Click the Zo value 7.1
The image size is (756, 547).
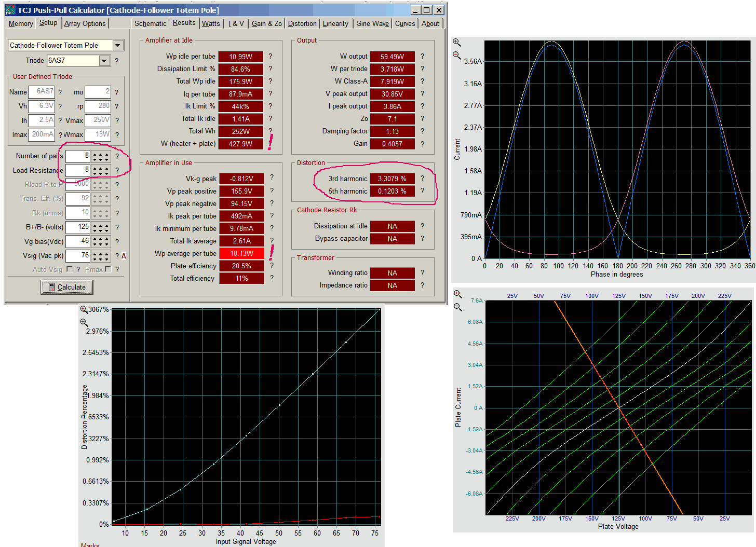point(393,119)
